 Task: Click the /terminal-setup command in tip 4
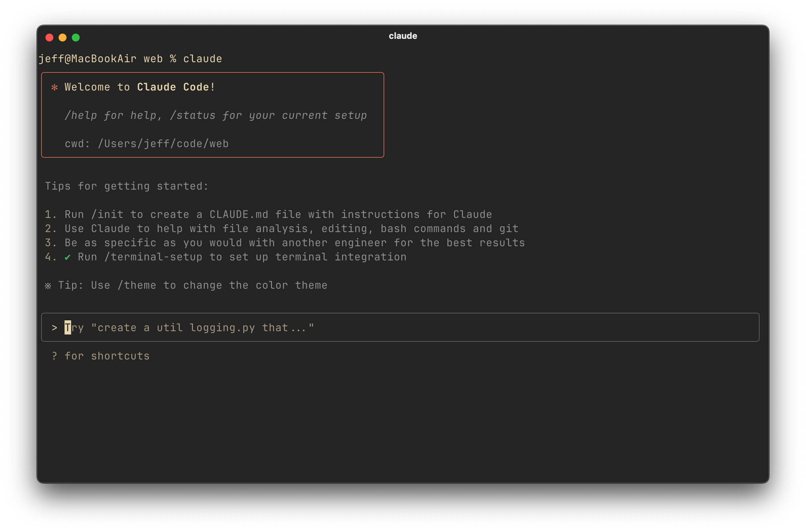click(x=153, y=257)
